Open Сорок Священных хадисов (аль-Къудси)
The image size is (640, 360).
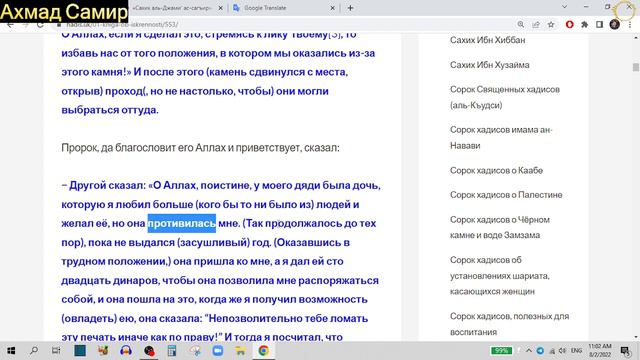click(x=504, y=97)
